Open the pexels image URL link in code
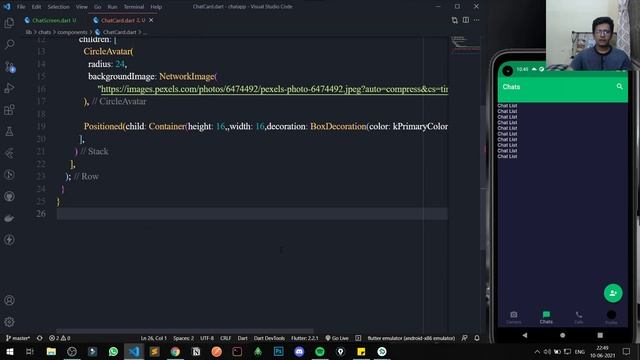This screenshot has height=360, width=640. [274, 89]
